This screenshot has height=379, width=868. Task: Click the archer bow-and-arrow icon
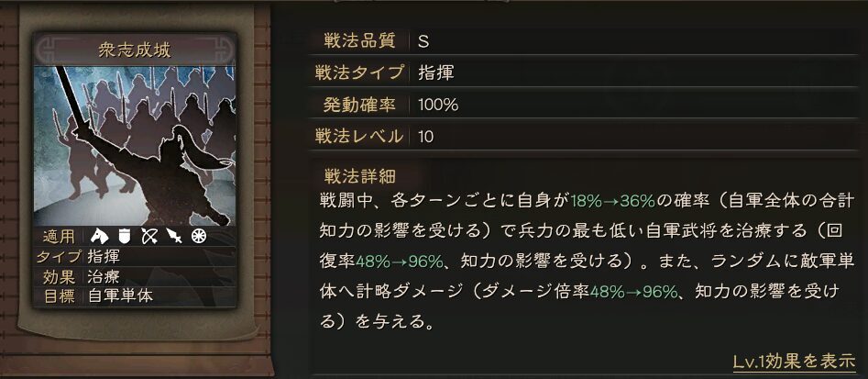[149, 237]
